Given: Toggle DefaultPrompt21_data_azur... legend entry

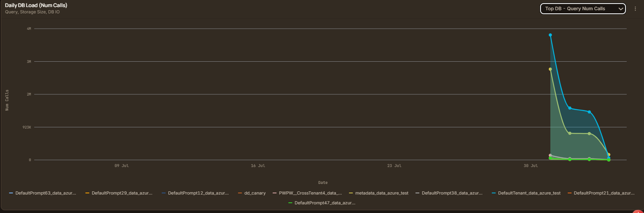Looking at the screenshot, I should coord(601,193).
